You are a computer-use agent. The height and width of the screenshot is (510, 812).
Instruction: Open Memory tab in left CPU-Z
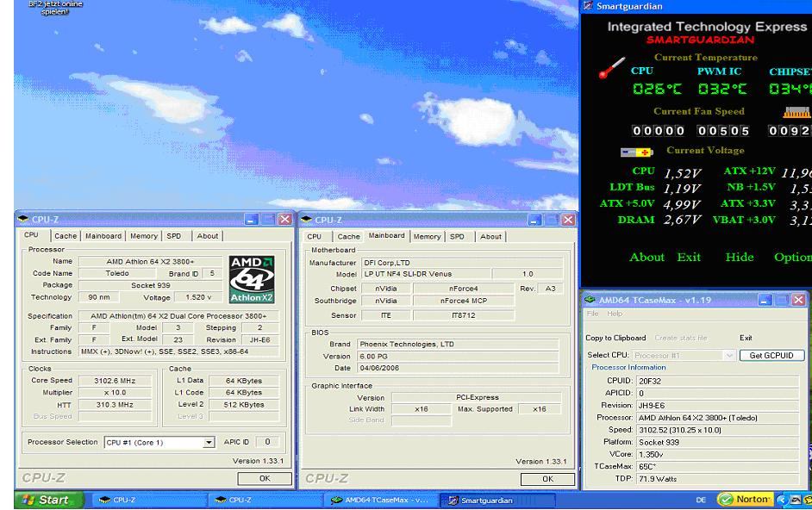144,235
